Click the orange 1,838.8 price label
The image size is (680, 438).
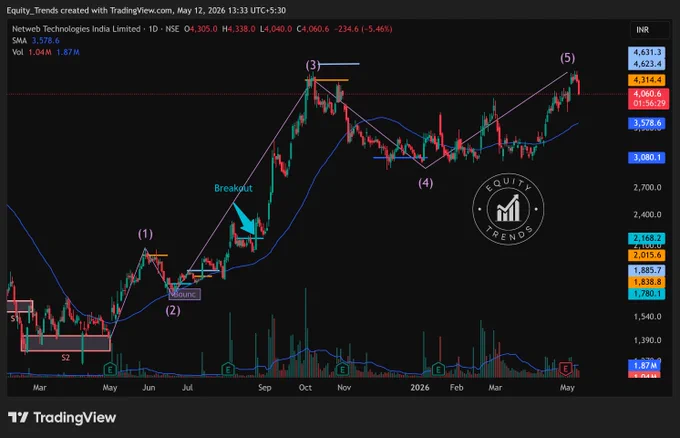pyautogui.click(x=647, y=282)
